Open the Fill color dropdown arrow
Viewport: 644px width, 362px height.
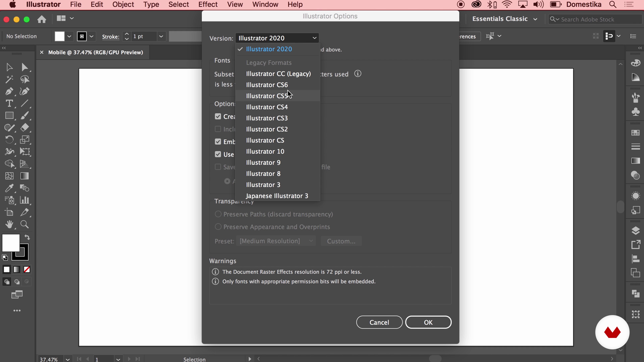pos(69,37)
